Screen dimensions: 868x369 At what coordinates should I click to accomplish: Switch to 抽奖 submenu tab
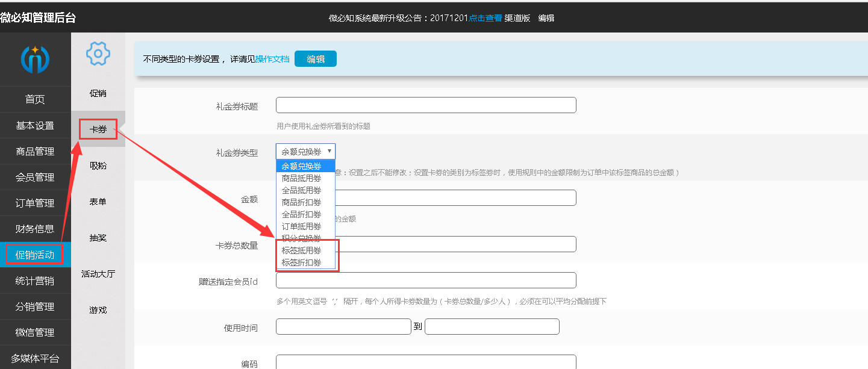tap(98, 238)
